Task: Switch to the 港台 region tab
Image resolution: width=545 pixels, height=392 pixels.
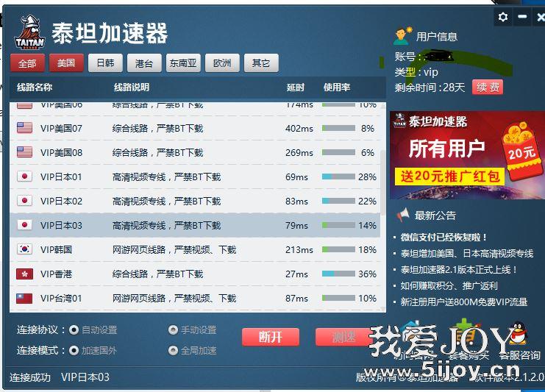Action: (144, 63)
